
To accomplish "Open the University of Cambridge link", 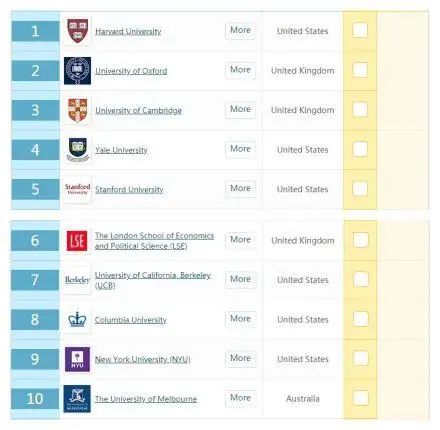I will coord(139,110).
